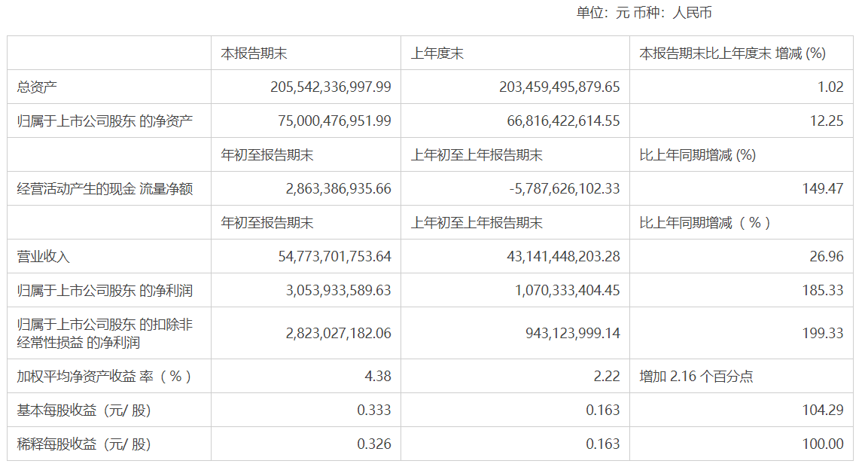The width and height of the screenshot is (868, 470).
Task: Select the 149.47 change cell
Action: click(825, 189)
